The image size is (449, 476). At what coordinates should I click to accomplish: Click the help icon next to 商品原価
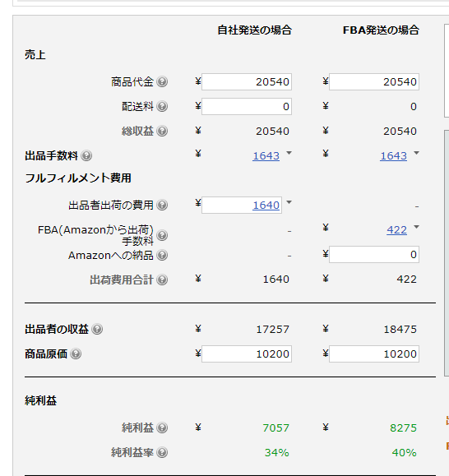(x=76, y=354)
